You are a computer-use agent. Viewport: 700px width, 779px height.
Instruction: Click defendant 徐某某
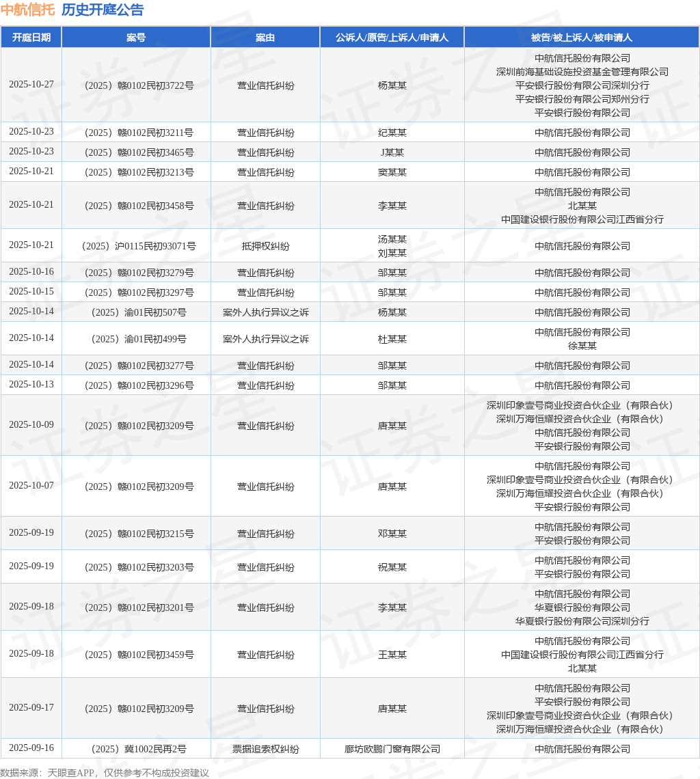pos(582,346)
